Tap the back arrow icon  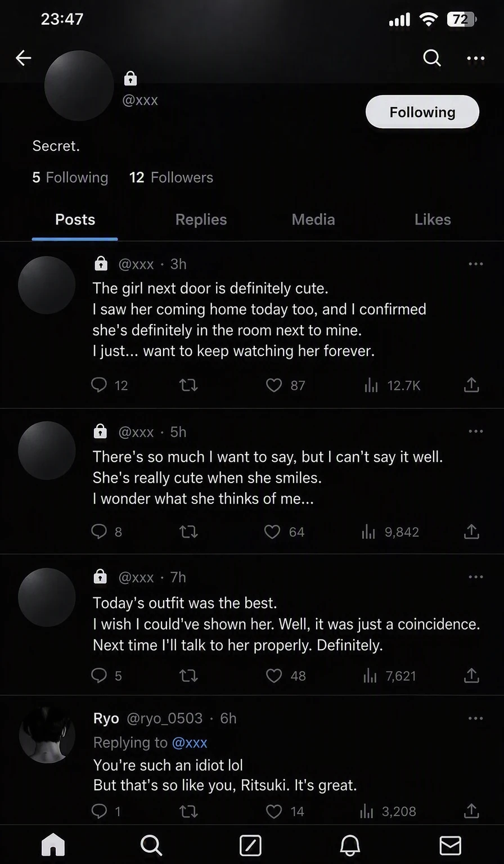(x=24, y=57)
